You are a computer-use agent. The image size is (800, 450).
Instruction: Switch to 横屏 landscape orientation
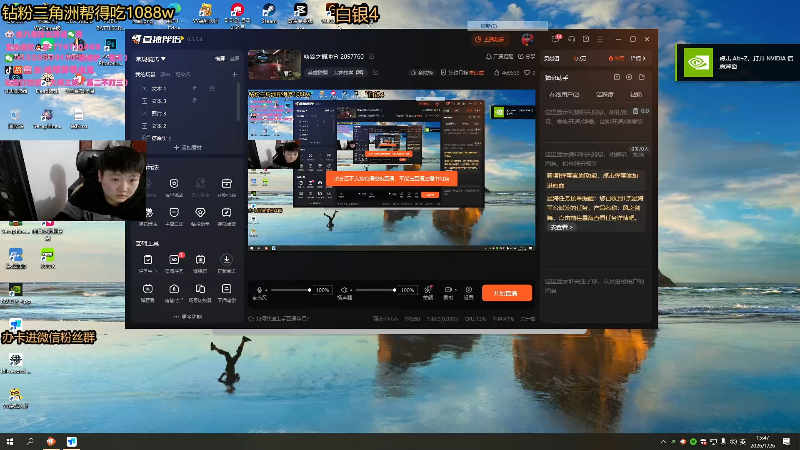click(220, 59)
